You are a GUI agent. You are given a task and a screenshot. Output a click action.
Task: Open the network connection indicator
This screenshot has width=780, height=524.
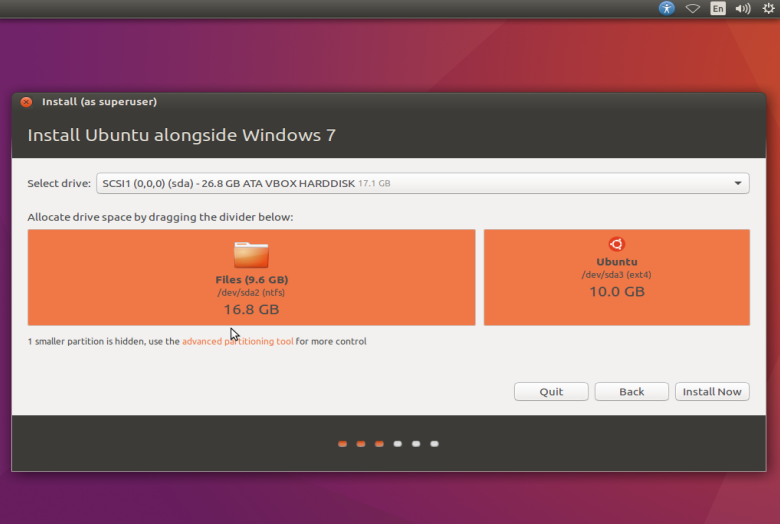pyautogui.click(x=692, y=8)
